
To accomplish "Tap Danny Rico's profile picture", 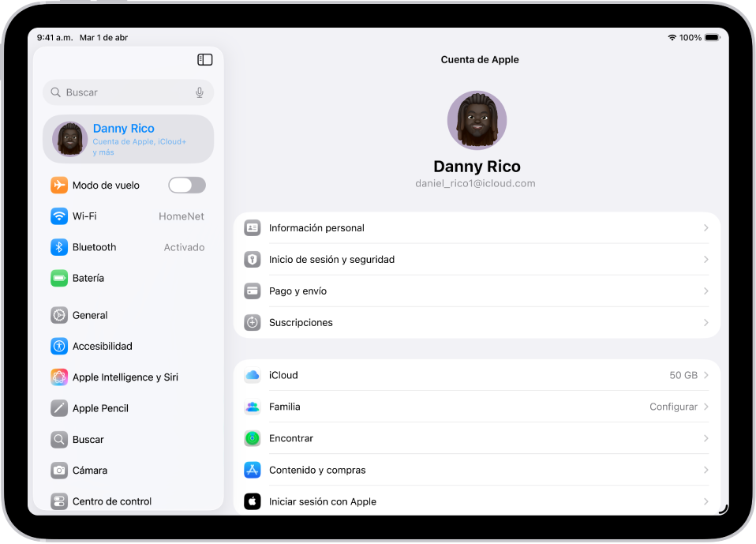I will pyautogui.click(x=477, y=120).
